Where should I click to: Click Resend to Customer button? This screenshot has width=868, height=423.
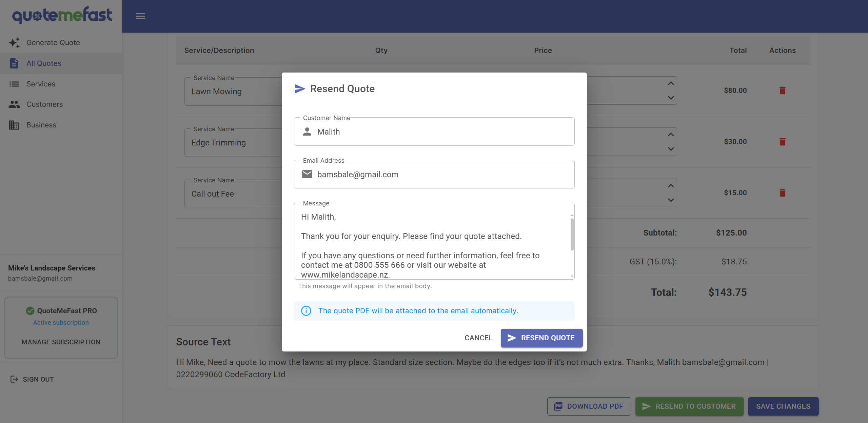click(689, 406)
